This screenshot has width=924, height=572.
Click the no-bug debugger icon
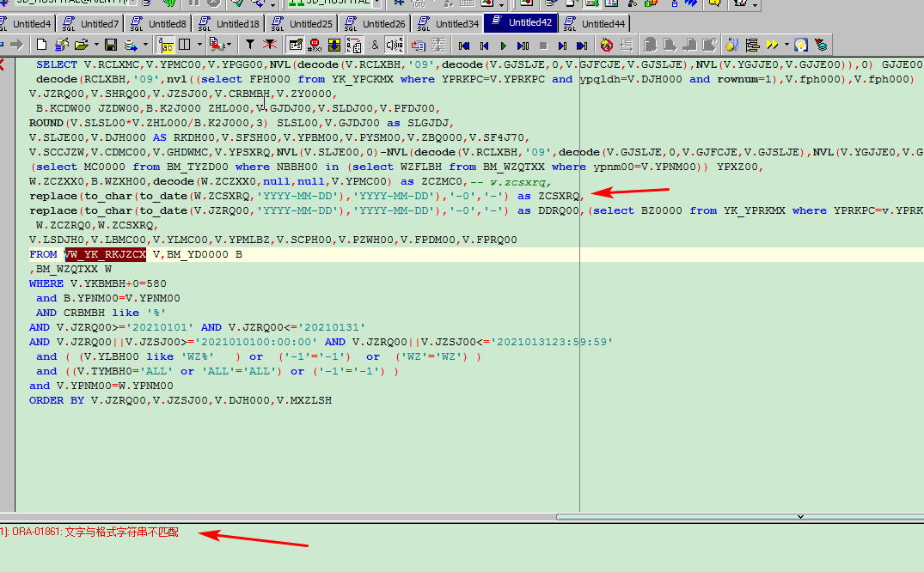pyautogui.click(x=606, y=45)
